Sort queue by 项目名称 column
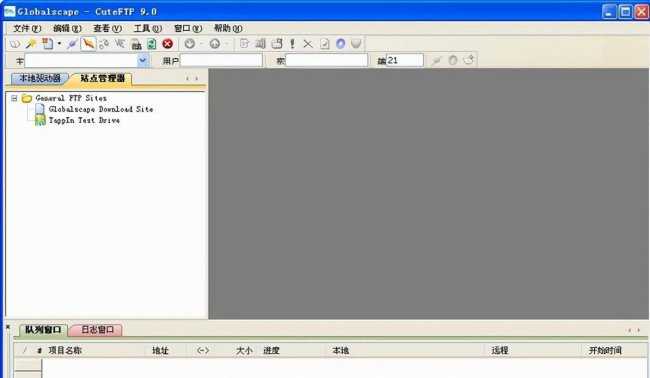650x378 pixels. tap(65, 351)
